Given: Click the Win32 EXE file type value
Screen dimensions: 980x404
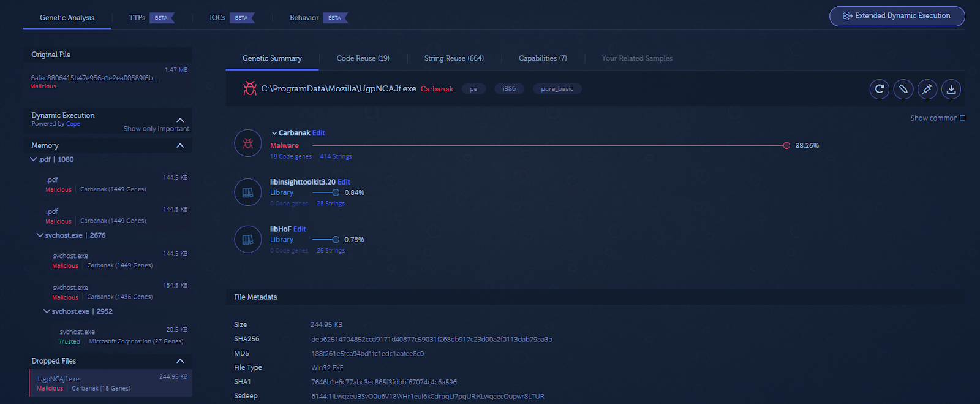Looking at the screenshot, I should tap(327, 368).
